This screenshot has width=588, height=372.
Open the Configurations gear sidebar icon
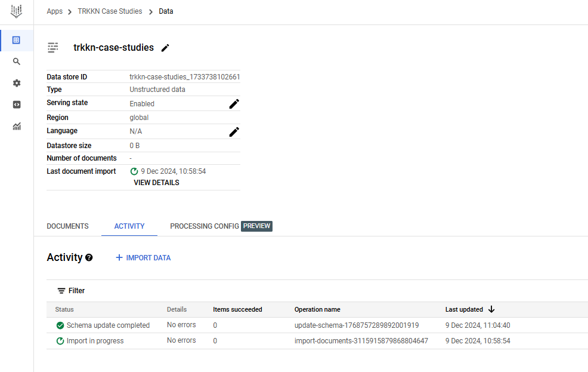coord(17,83)
